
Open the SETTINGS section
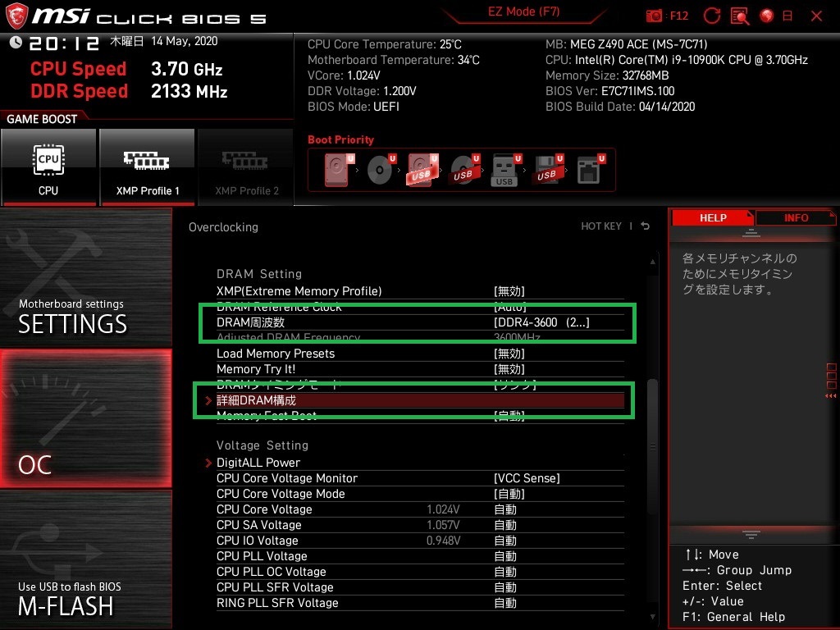86,277
